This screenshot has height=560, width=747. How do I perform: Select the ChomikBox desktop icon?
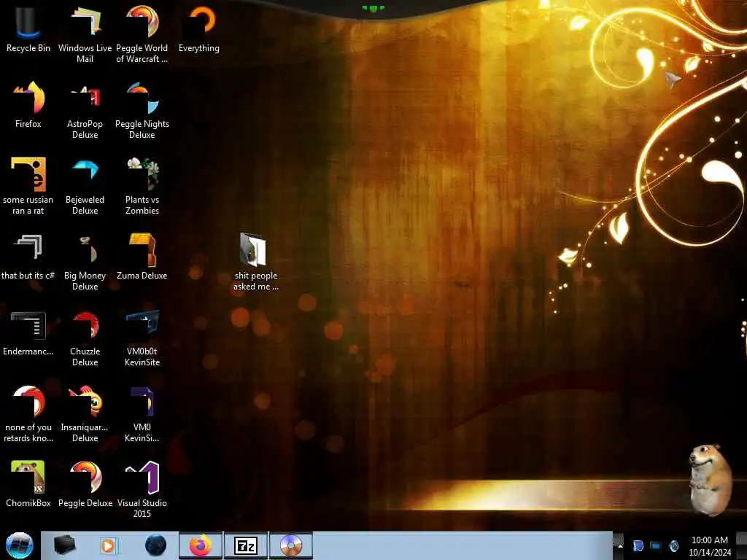(x=28, y=484)
